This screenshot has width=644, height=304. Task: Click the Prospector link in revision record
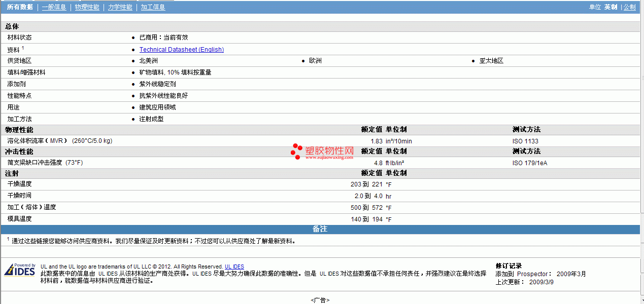point(532,274)
